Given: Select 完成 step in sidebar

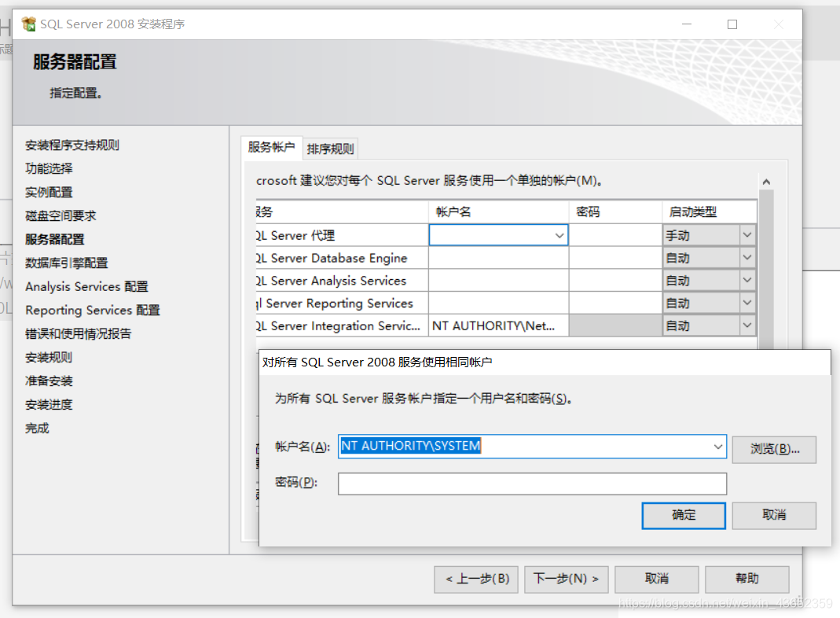Looking at the screenshot, I should [x=37, y=429].
